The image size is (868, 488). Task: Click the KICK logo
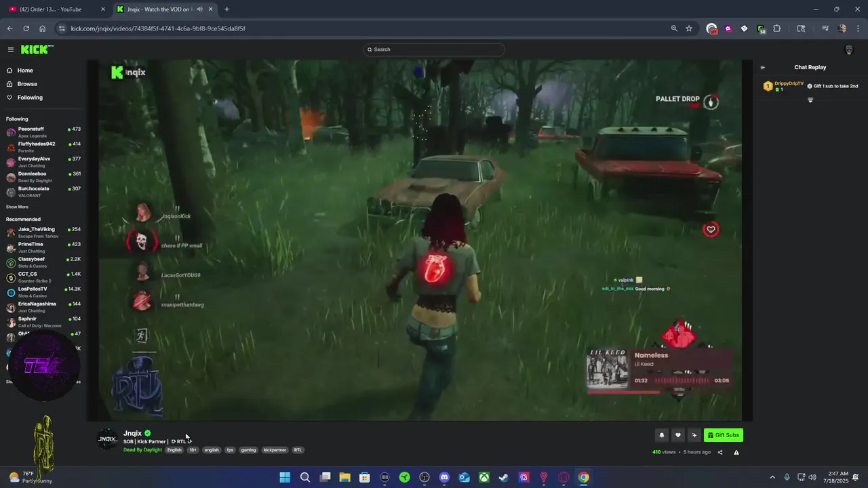click(37, 49)
